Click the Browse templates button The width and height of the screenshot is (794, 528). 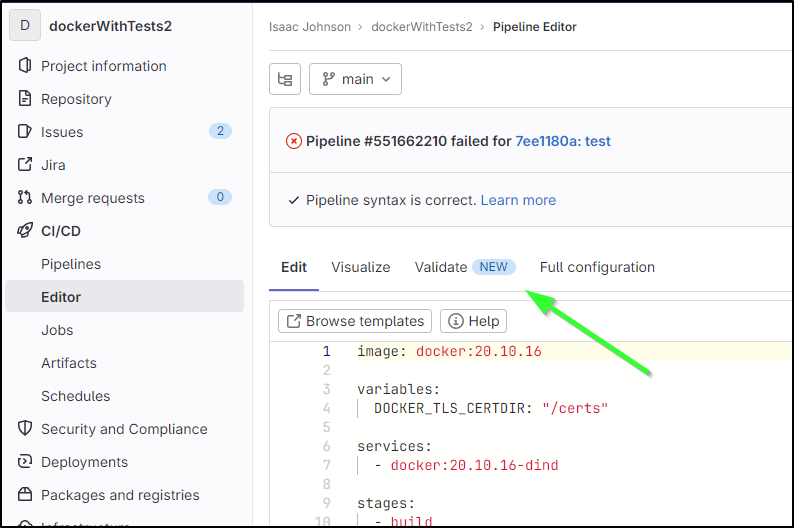[x=355, y=321]
